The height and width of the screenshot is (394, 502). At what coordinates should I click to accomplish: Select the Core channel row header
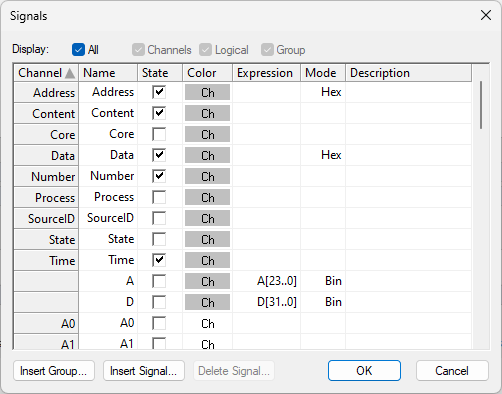(46, 134)
